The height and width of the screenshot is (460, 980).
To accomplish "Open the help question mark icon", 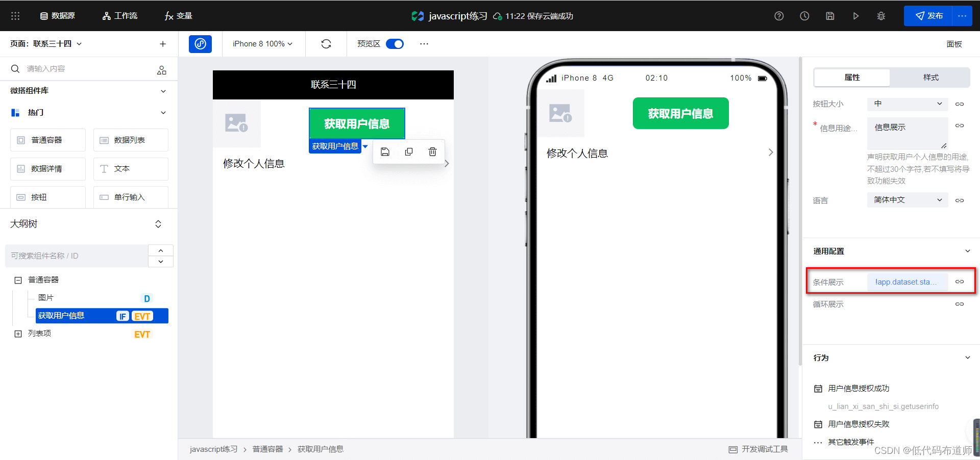I will tap(779, 16).
